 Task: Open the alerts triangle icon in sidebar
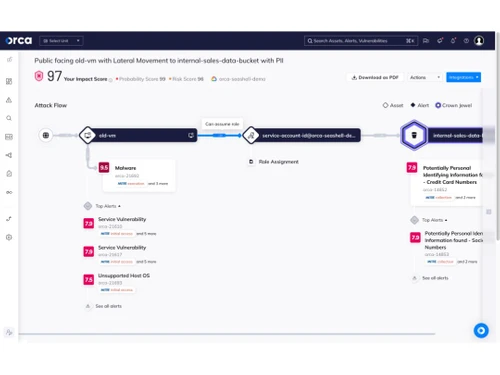pos(9,100)
